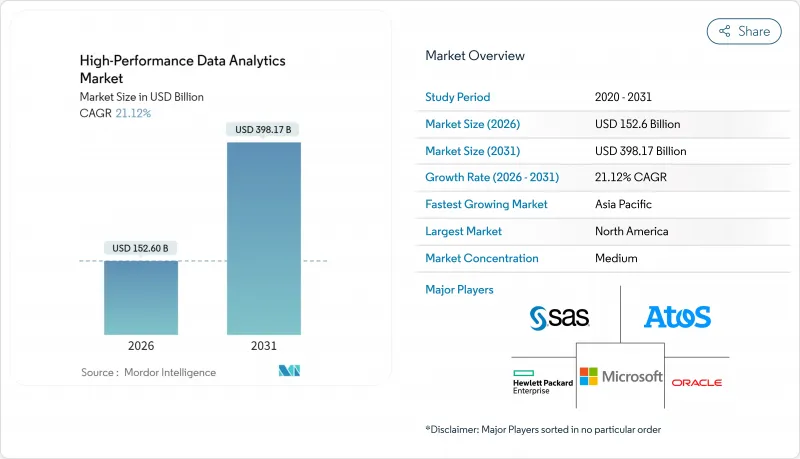Click the USD 152.60 B data label
This screenshot has height=459, width=800.
pos(141,249)
